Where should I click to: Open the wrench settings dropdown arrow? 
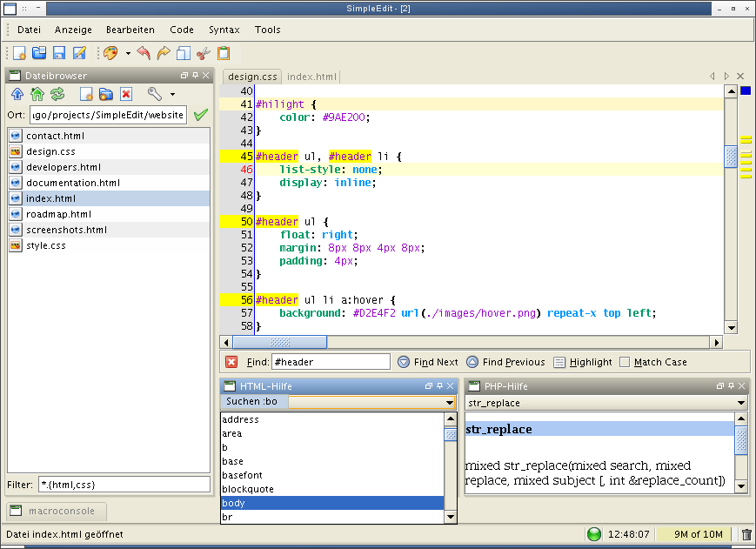click(x=172, y=94)
